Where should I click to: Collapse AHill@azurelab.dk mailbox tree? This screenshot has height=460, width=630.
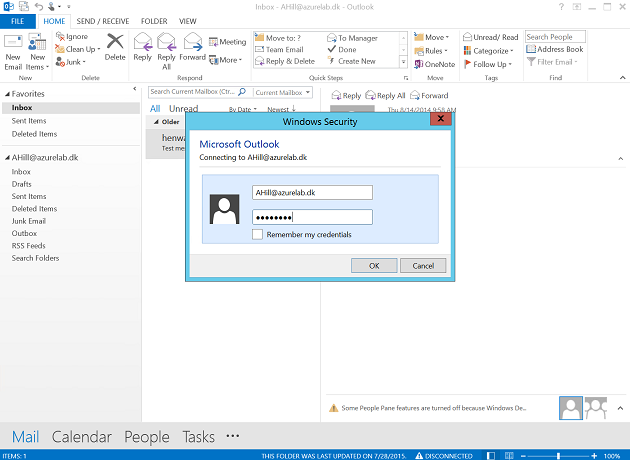pos(7,158)
